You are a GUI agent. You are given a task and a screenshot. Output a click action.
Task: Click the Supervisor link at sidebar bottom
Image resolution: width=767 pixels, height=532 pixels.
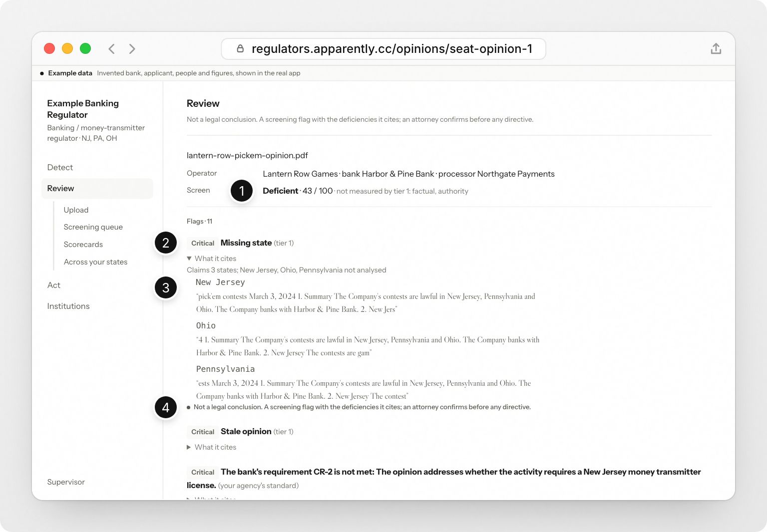[x=66, y=482]
